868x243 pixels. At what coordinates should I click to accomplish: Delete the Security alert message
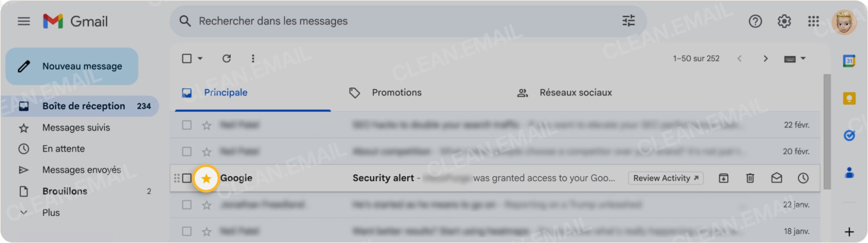tap(750, 178)
